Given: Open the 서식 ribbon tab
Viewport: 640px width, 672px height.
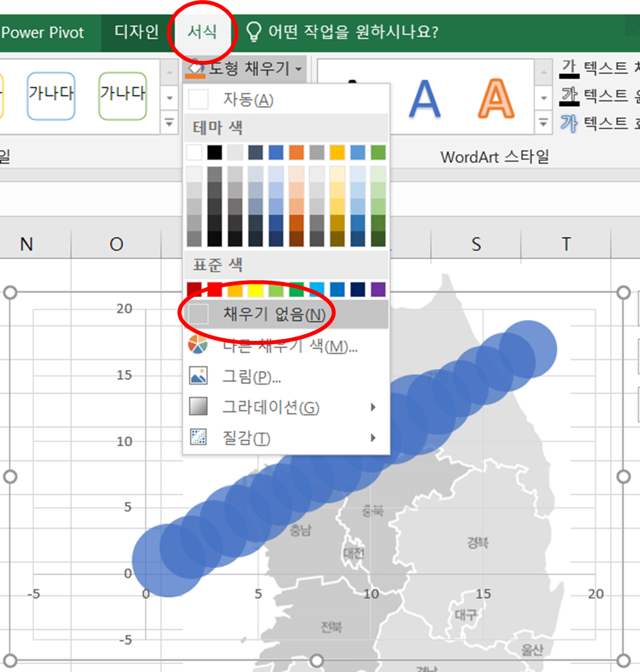Looking at the screenshot, I should pos(202,32).
